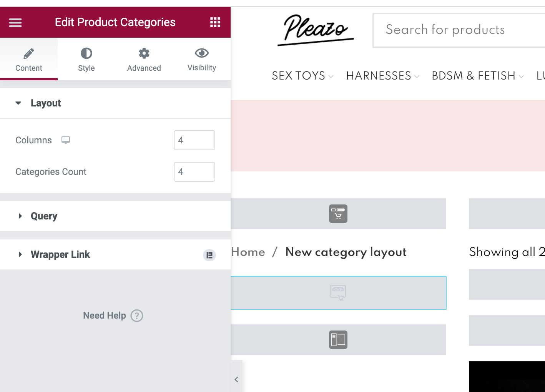Switch to the Style tab
Screen dimensions: 545x392
pyautogui.click(x=86, y=60)
